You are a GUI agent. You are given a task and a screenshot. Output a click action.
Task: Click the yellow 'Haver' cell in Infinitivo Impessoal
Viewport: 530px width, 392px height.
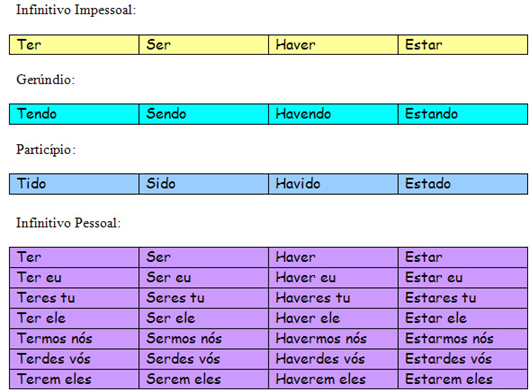333,45
